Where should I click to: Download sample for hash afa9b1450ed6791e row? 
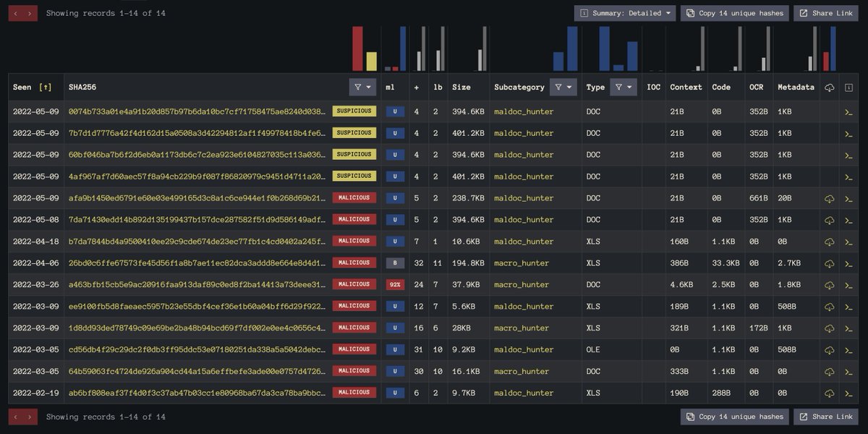829,198
